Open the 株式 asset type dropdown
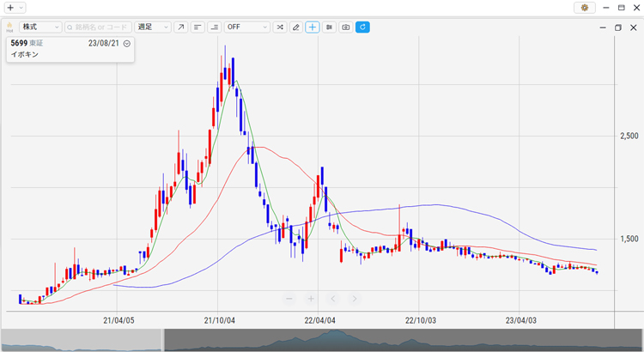 pos(40,27)
